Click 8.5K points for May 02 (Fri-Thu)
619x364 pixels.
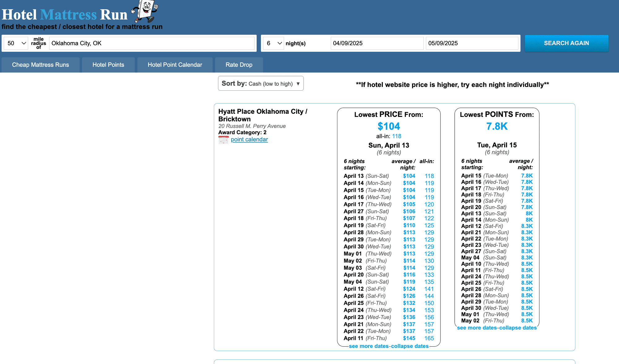[527, 321]
